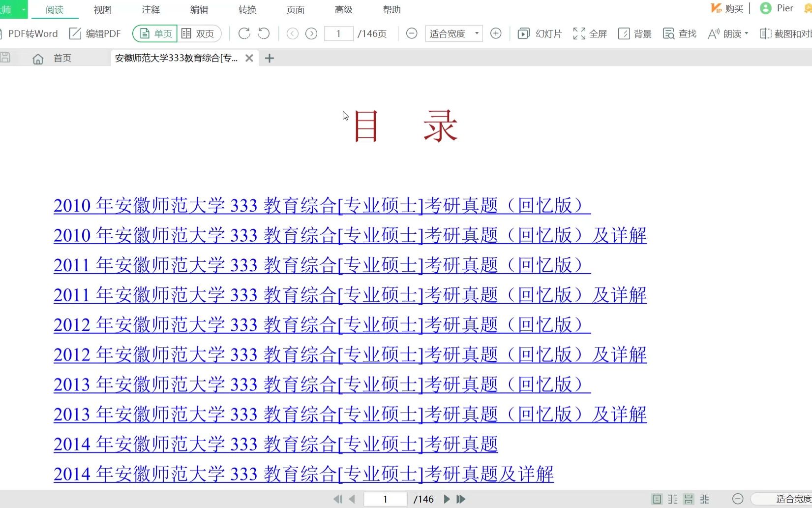Viewport: 812px width, 508px height.
Task: Open 2010年 考研真题（回忆版） link
Action: [x=322, y=205]
